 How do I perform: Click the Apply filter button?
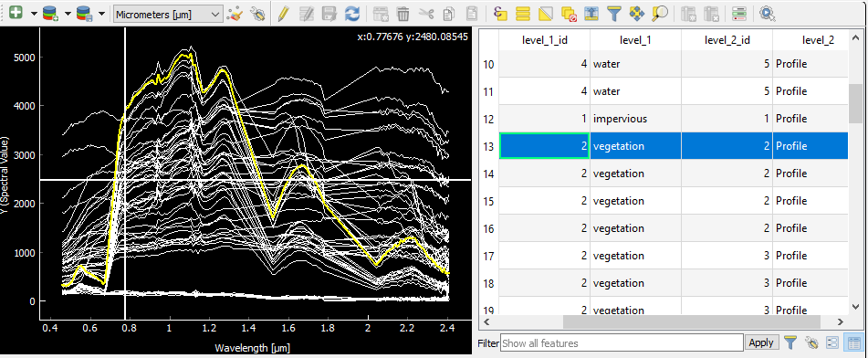761,342
